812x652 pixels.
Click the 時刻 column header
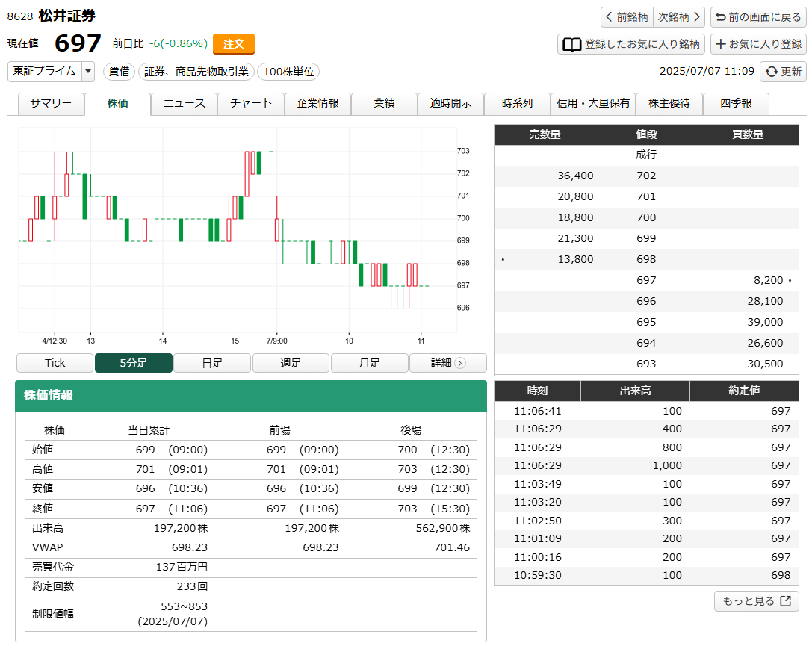538,391
